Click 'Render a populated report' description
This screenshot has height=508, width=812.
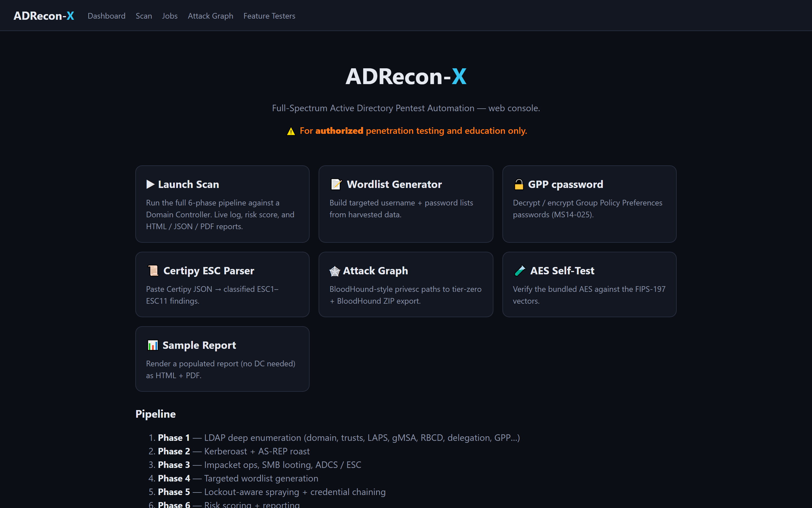221,370
